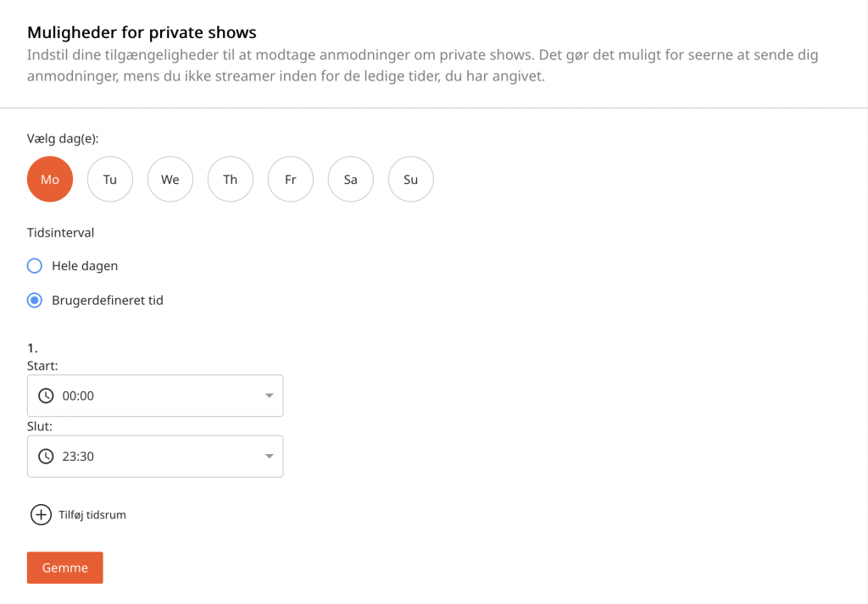The image size is (868, 604).
Task: Toggle the Mo day button
Action: click(50, 180)
